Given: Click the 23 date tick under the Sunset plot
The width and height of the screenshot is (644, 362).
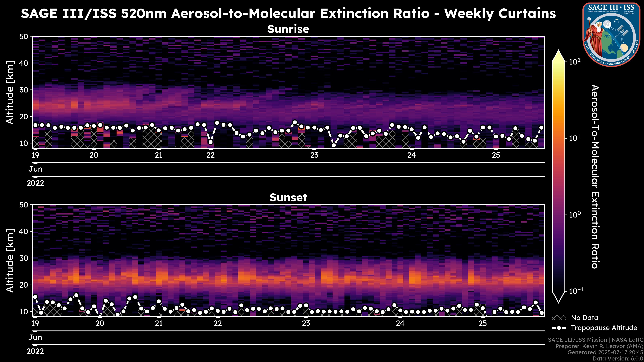Looking at the screenshot, I should coord(306,323).
